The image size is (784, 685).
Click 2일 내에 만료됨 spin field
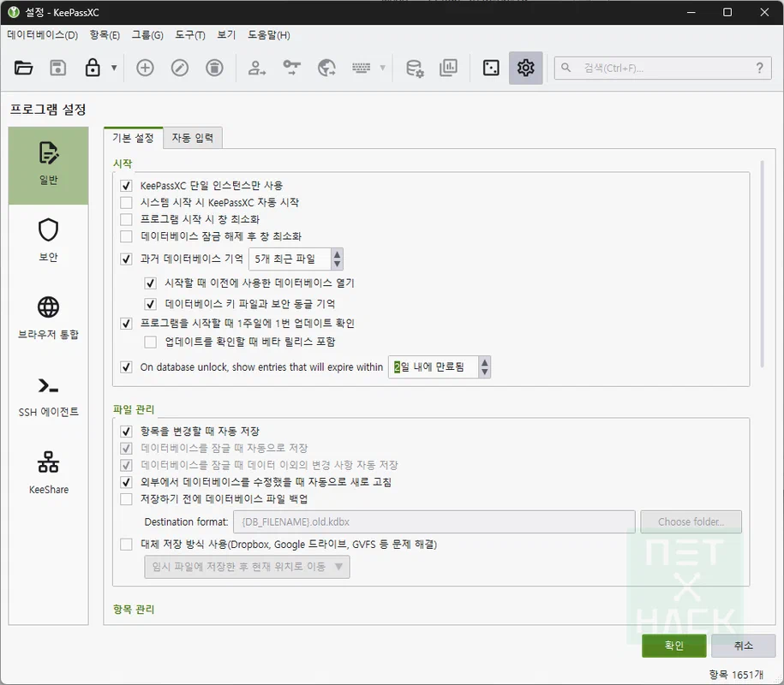pyautogui.click(x=434, y=367)
